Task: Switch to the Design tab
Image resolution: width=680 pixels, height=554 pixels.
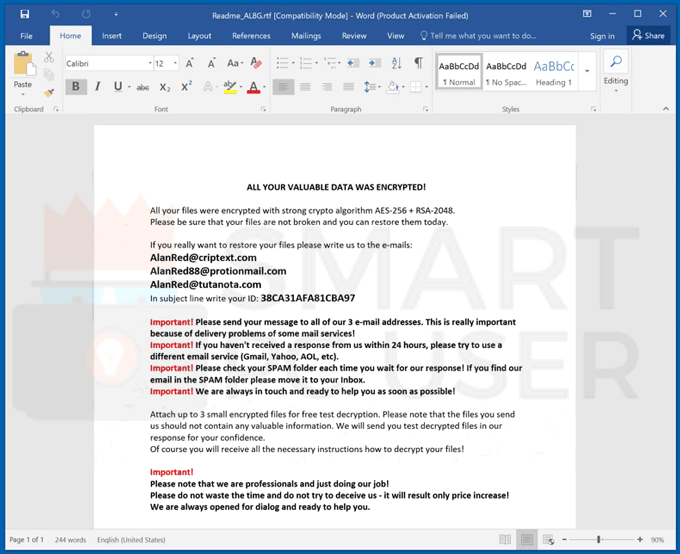Action: pos(154,36)
